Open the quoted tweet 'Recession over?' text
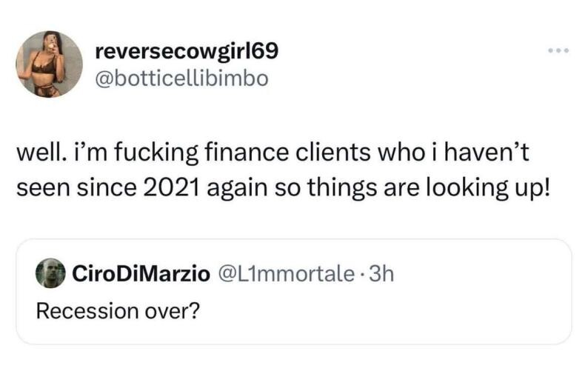 pyautogui.click(x=118, y=311)
